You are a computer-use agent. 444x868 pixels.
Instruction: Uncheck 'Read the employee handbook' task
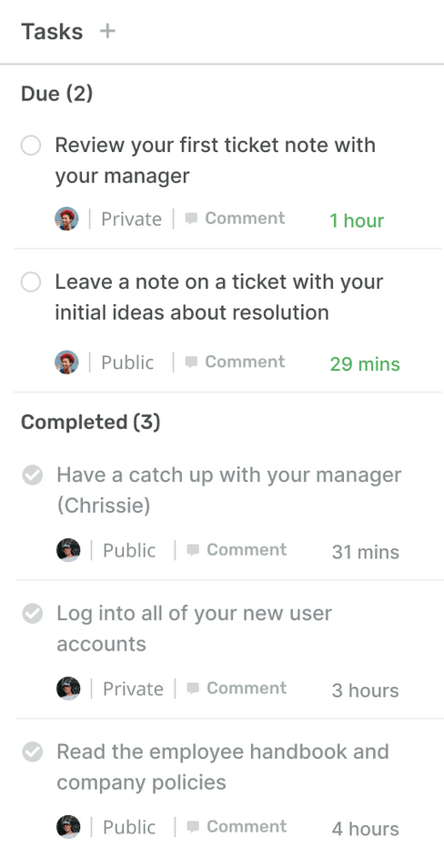click(33, 751)
